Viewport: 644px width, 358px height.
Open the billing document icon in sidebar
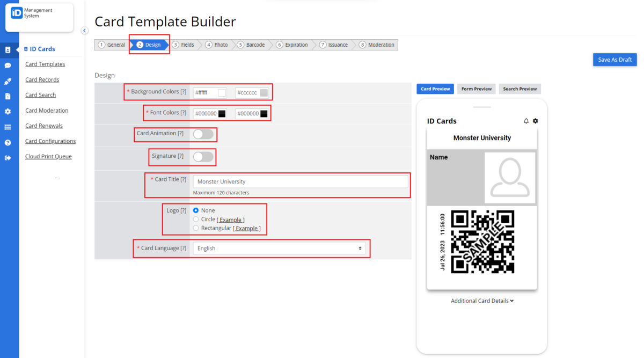pos(9,96)
